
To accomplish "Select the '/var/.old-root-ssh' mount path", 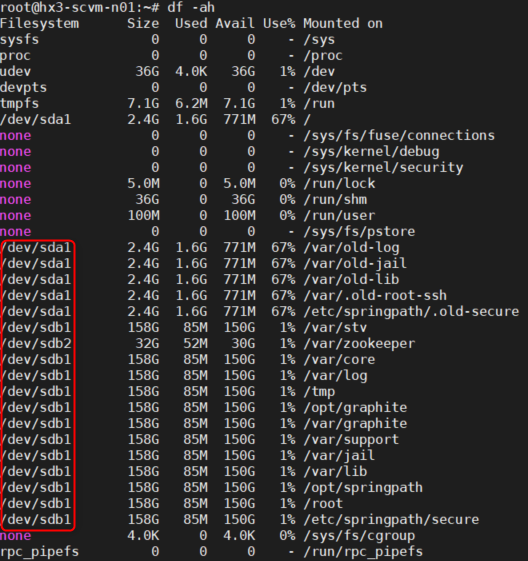I will [x=375, y=296].
